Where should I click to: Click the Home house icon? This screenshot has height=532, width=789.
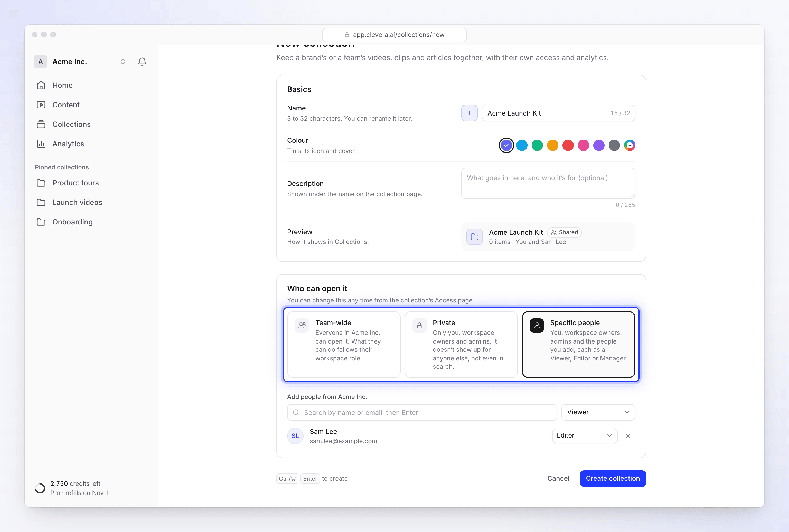[x=41, y=85]
